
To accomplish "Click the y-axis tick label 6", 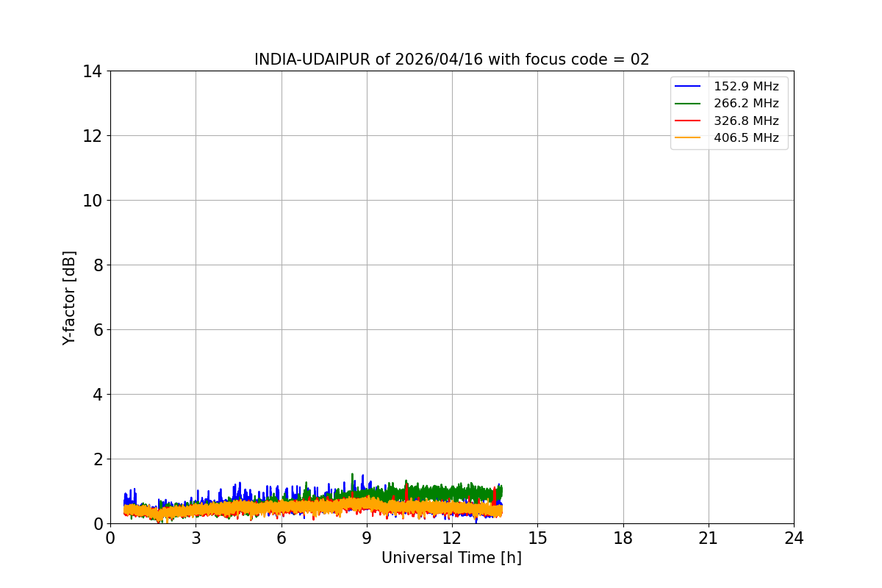I will [x=97, y=330].
